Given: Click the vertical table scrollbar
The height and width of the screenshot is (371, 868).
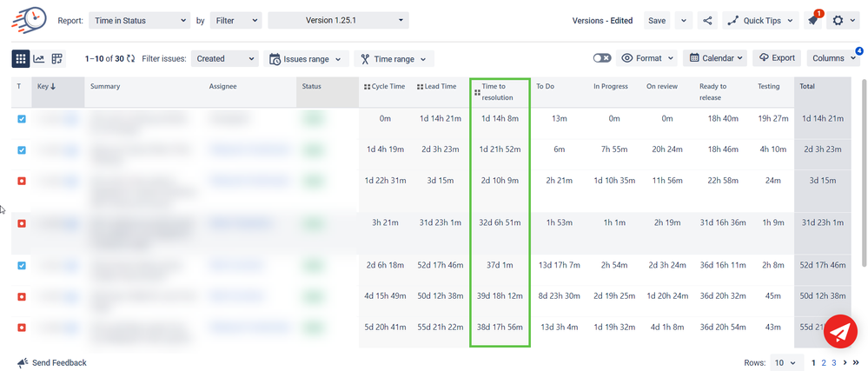Looking at the screenshot, I should coord(865,172).
